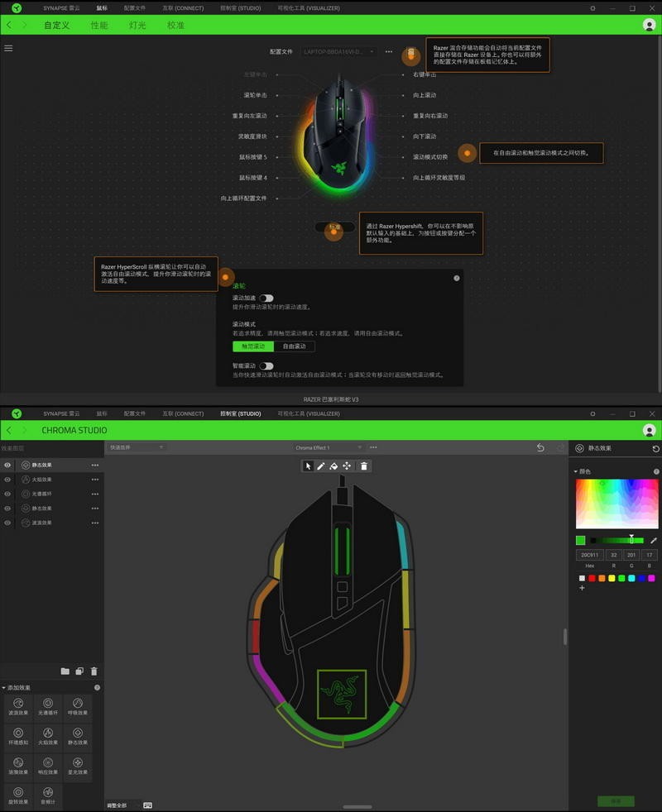The width and height of the screenshot is (662, 812).
Task: Open 配置文件 menu in the top window
Action: [135, 8]
